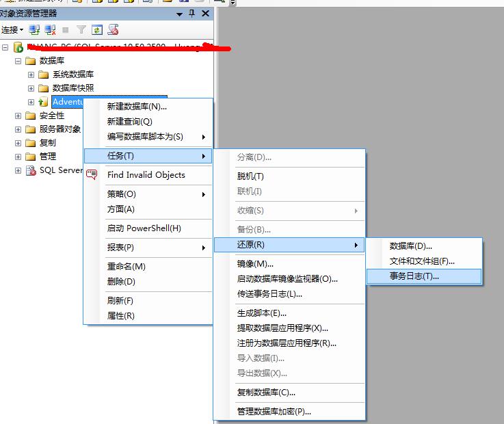Click the Stop icon in Object Explorer toolbar
This screenshot has height=424, width=504.
[x=66, y=30]
